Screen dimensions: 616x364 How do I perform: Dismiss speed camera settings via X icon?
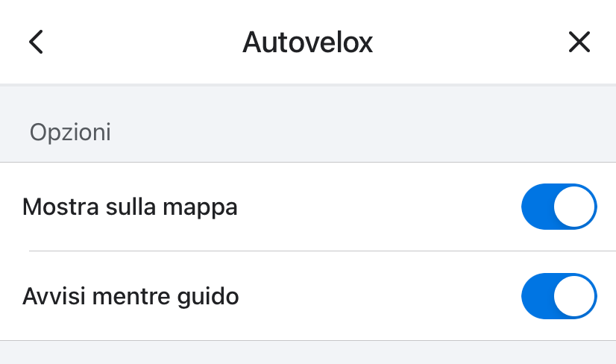click(x=579, y=42)
